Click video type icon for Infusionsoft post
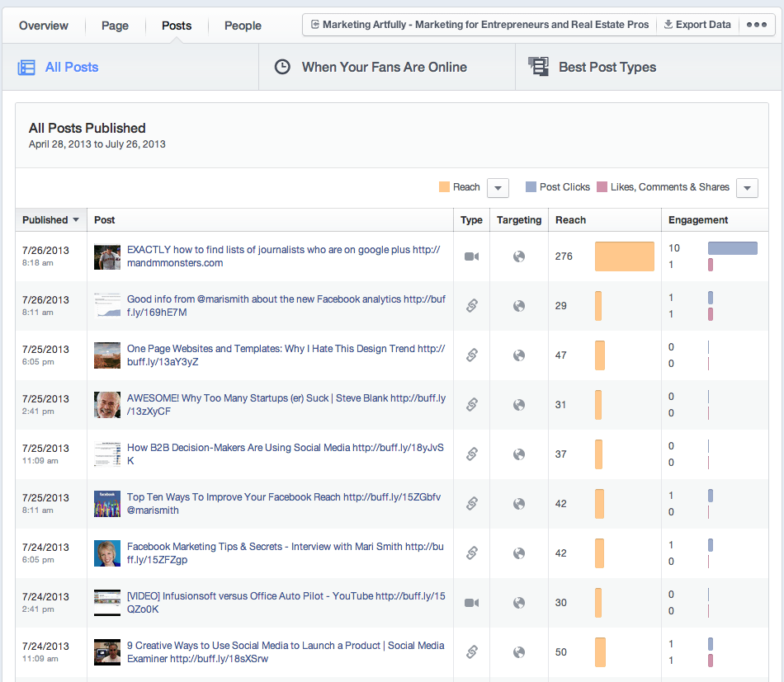Viewport: 784px width, 682px height. point(471,603)
